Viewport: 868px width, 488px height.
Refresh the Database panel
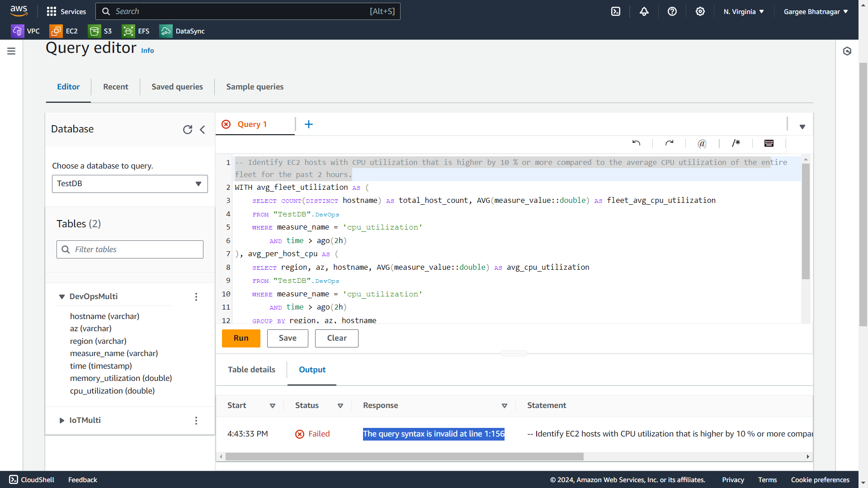pyautogui.click(x=187, y=130)
